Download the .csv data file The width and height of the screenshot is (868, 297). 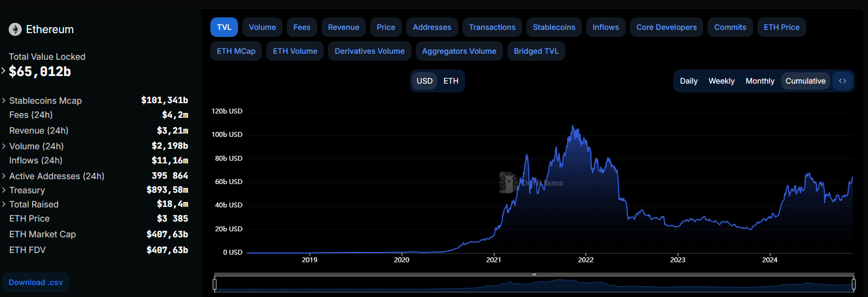pos(36,282)
